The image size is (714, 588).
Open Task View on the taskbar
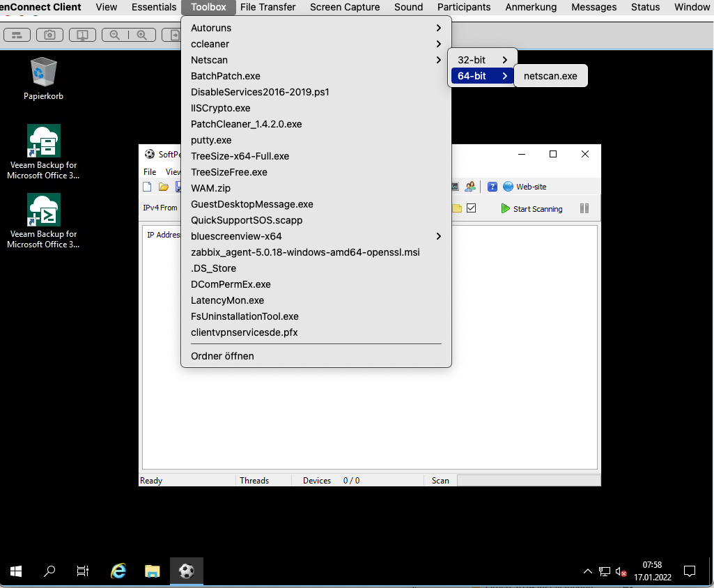[83, 571]
